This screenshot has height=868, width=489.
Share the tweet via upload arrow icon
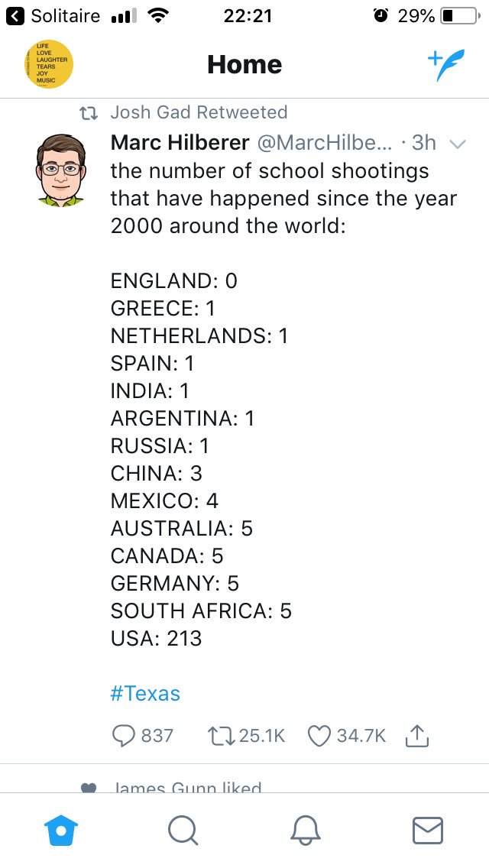418,735
